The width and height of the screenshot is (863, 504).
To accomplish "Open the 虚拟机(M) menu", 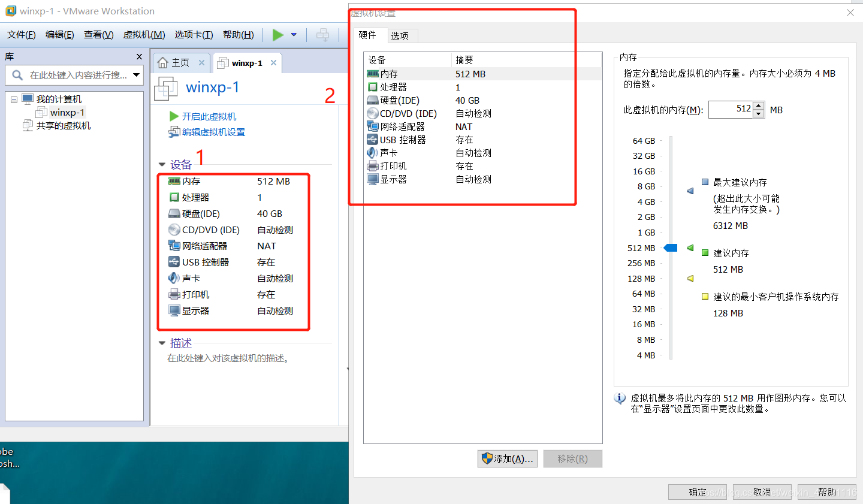I will tap(144, 35).
